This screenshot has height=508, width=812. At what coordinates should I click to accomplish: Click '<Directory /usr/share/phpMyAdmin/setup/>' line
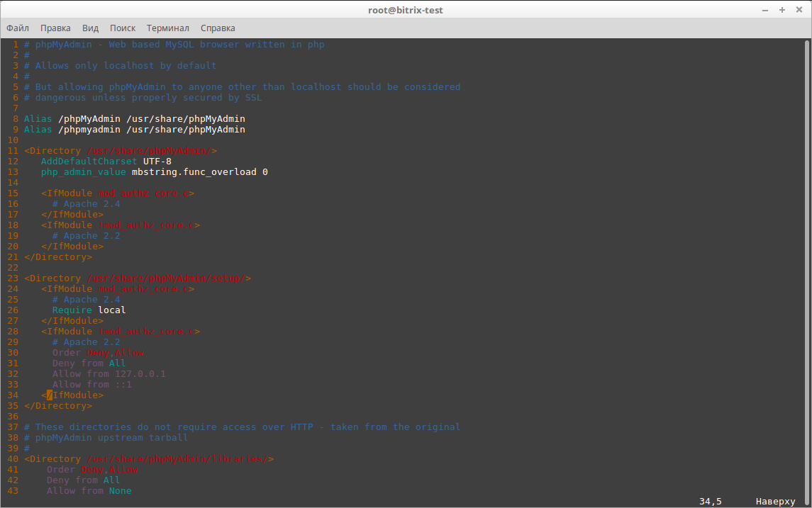coord(138,278)
